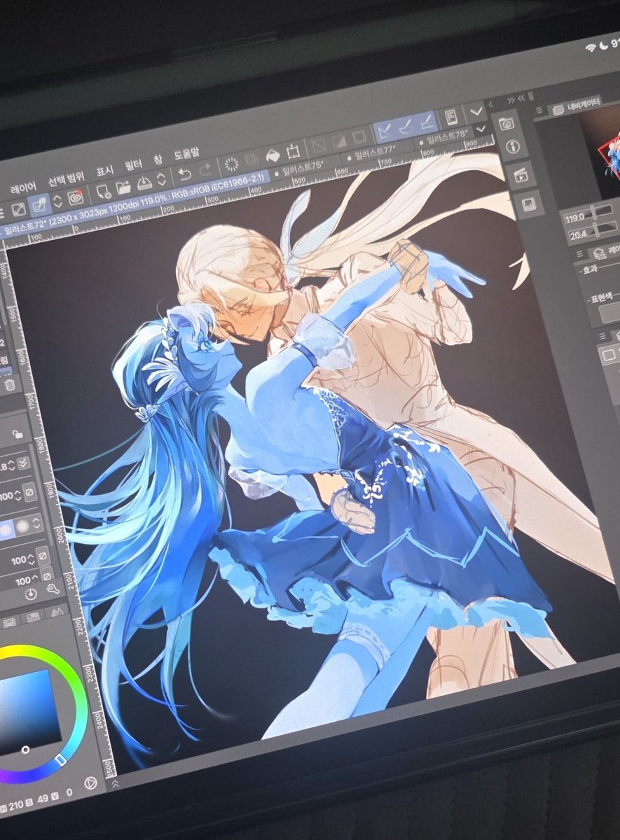Click the highlighted brush icon left of spiral
Viewport: 620px width, 840px height.
(x=41, y=204)
